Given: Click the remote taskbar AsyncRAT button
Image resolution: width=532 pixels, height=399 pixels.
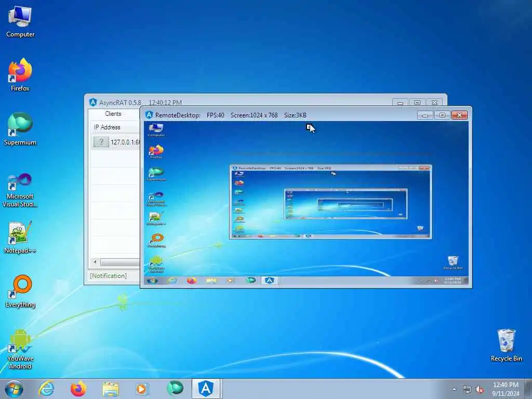Looking at the screenshot, I should (x=270, y=281).
